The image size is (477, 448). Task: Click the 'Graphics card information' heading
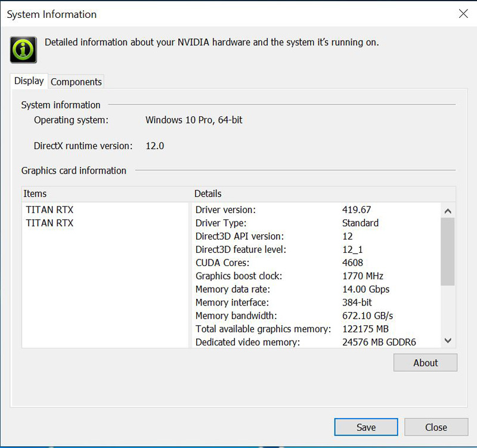tap(73, 171)
